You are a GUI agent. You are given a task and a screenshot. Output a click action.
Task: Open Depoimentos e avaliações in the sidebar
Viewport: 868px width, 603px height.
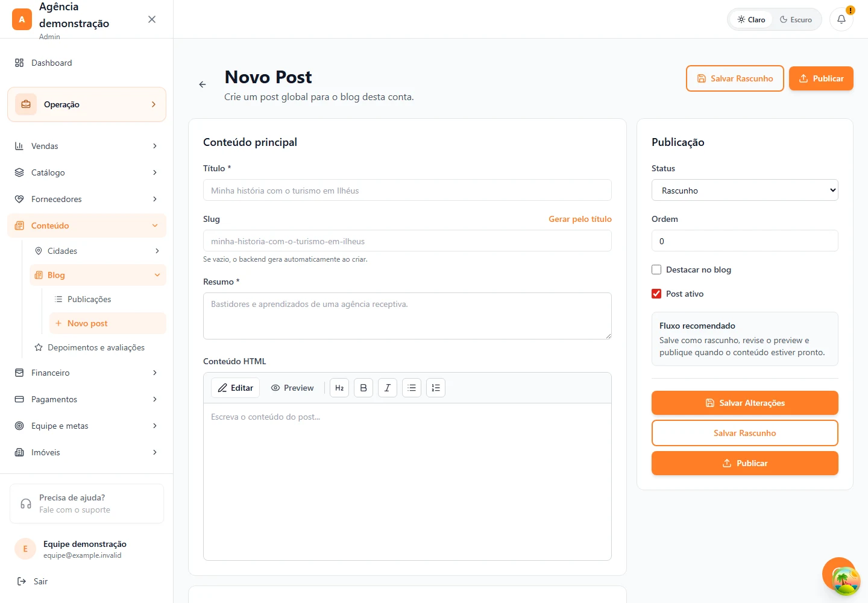pyautogui.click(x=98, y=347)
